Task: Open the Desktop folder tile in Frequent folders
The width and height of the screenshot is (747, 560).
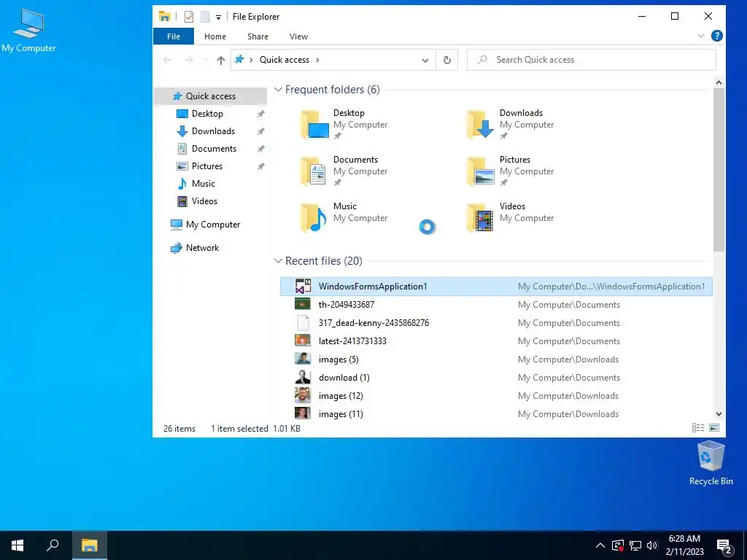Action: 345,124
